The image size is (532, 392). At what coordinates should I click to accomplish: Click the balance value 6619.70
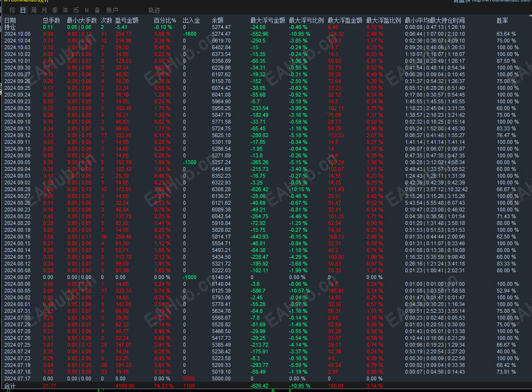(x=221, y=41)
